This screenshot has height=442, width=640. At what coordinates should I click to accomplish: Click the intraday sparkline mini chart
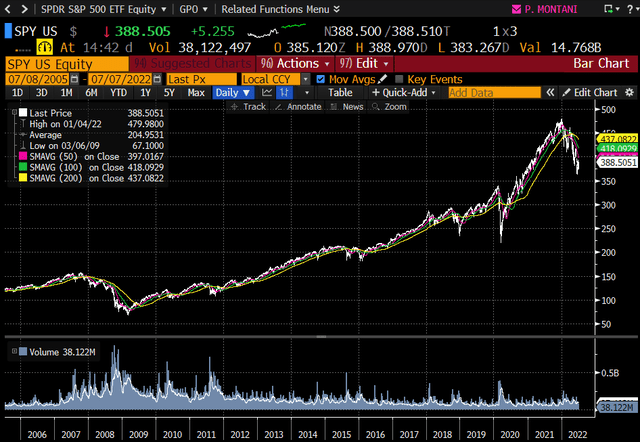(276, 31)
